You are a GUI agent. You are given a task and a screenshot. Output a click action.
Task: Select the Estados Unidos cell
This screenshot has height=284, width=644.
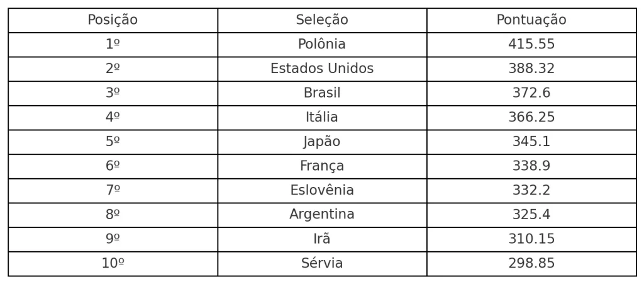point(322,69)
